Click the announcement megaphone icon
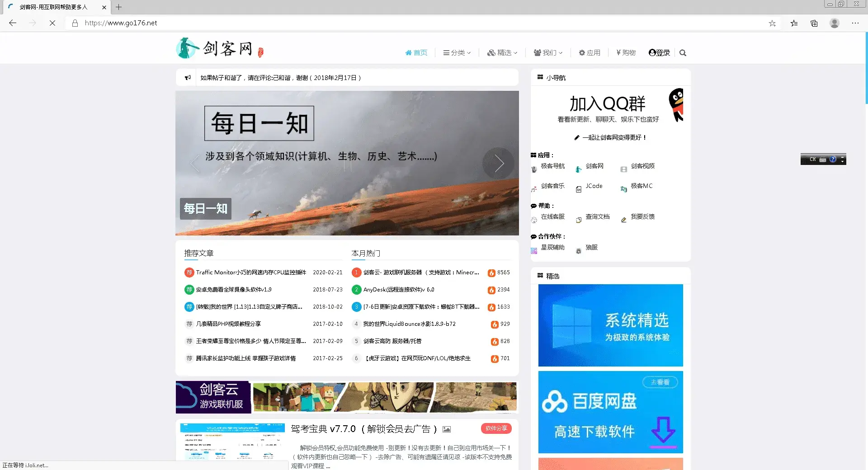868x470 pixels. pos(188,78)
